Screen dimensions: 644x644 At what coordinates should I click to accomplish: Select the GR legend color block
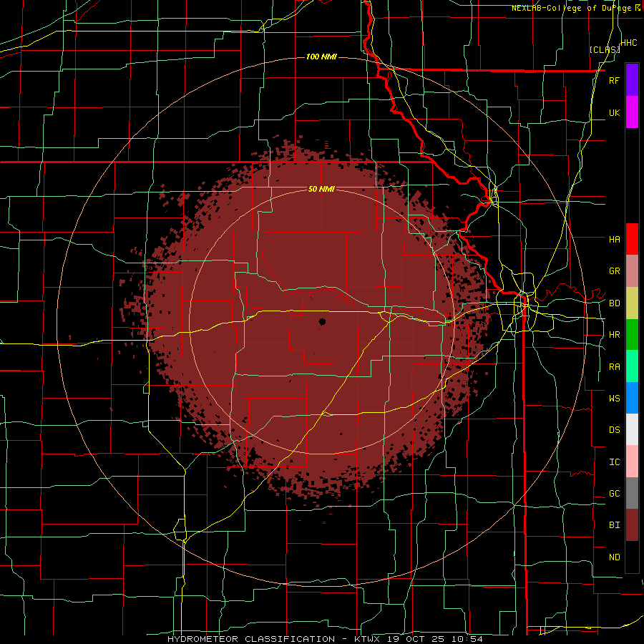(632, 271)
